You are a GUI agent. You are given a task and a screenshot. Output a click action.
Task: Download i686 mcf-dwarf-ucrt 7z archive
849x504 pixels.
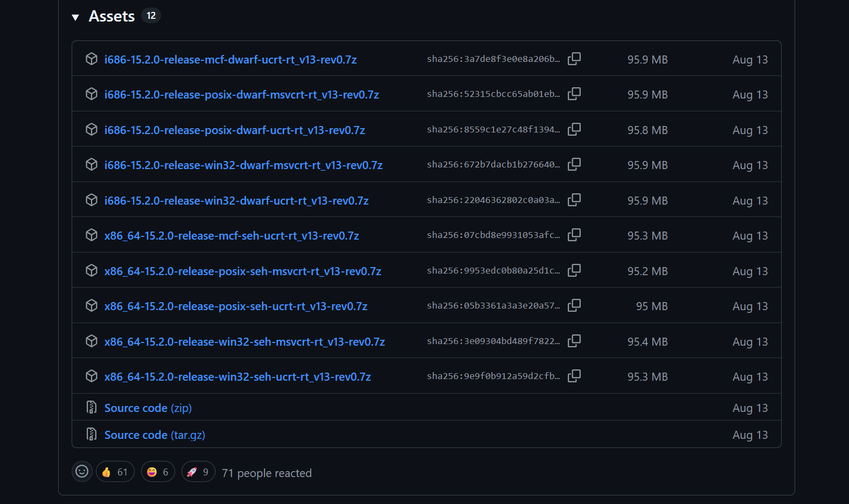[230, 60]
